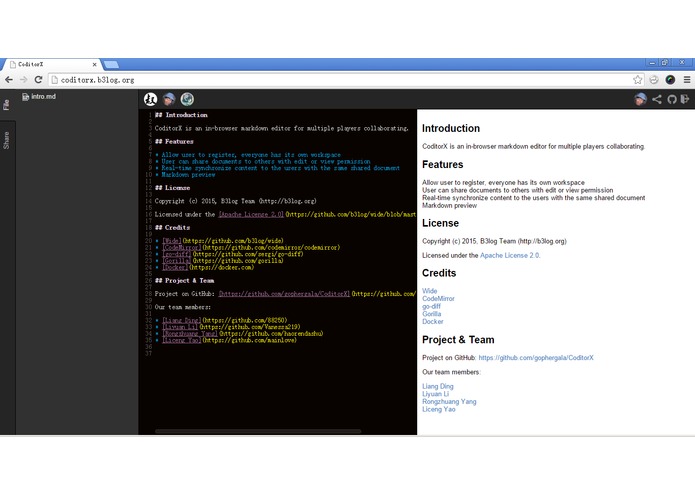Open the go-diff link in preview
Viewport: 695px width, 494px height.
(431, 306)
